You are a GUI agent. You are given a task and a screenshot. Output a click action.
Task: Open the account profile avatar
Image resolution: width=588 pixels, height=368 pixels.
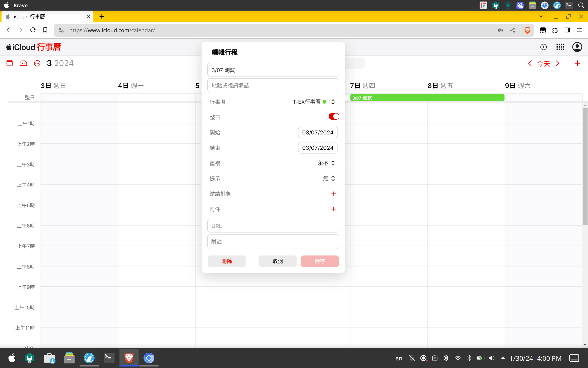577,47
